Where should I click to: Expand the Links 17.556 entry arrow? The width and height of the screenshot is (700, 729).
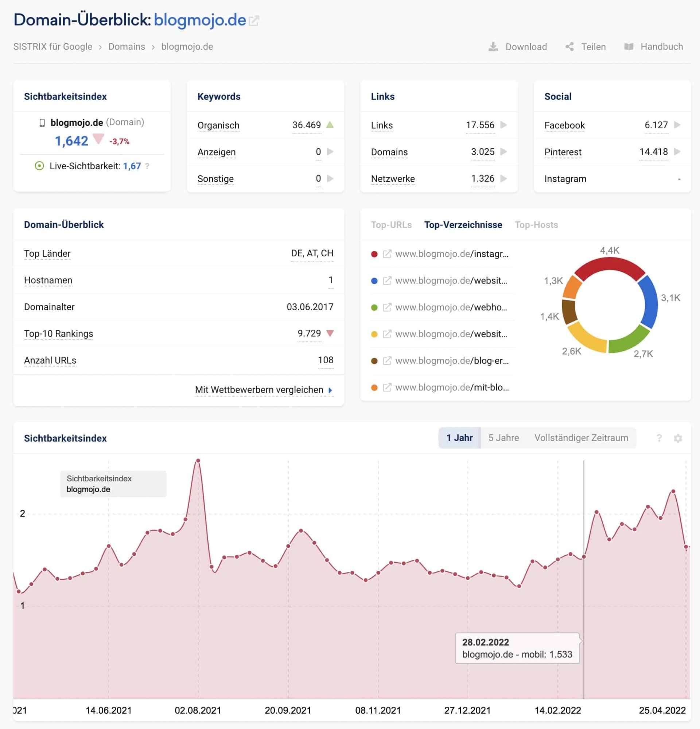point(504,125)
